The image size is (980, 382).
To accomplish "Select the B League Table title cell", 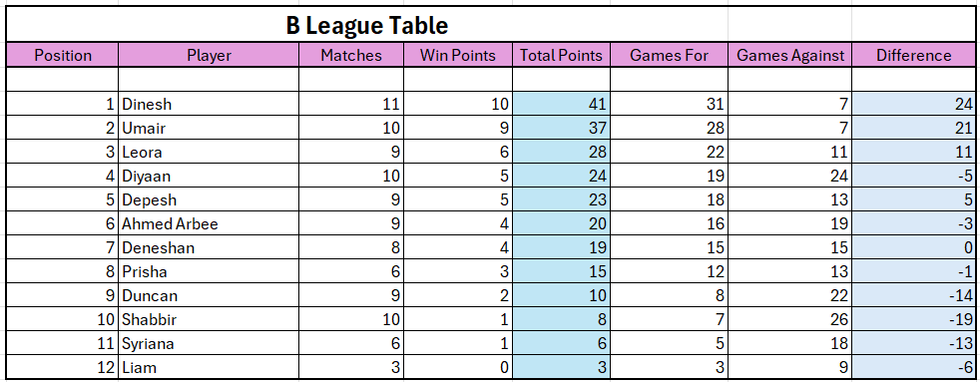I will coord(367,26).
